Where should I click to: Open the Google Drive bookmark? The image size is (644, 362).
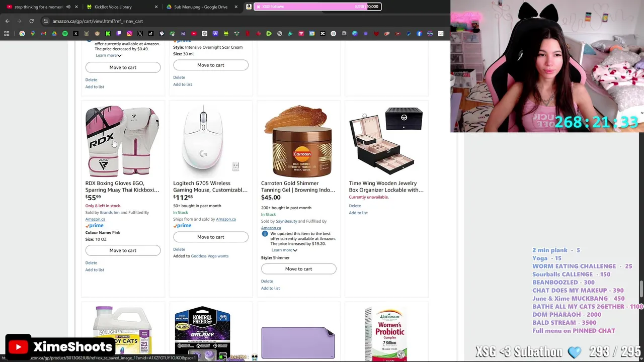click(54, 34)
